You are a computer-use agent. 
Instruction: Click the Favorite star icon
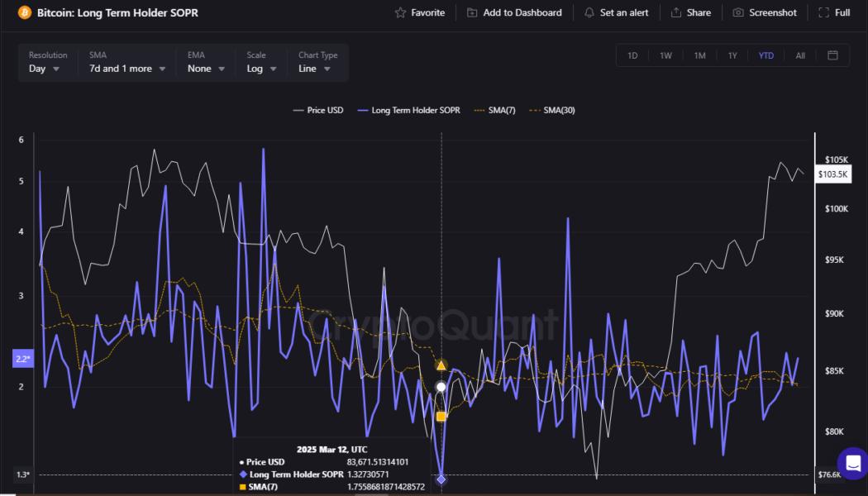coord(399,12)
